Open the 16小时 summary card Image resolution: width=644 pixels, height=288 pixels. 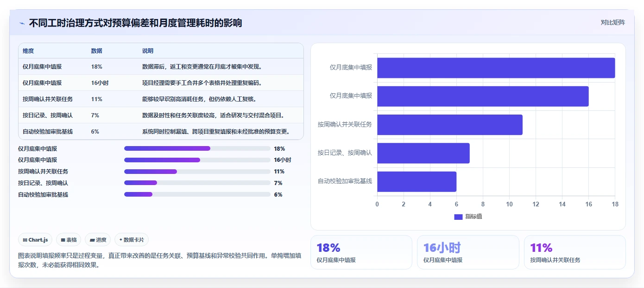[x=468, y=252]
